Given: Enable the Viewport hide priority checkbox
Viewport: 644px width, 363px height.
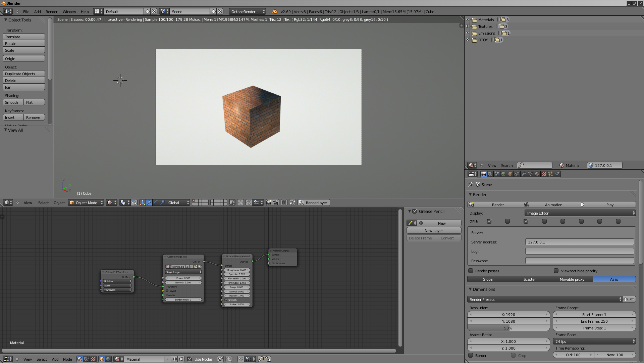Looking at the screenshot, I should pyautogui.click(x=556, y=271).
